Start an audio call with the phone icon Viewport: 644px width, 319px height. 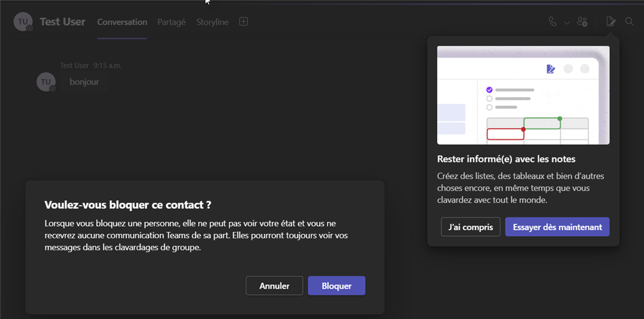[552, 22]
